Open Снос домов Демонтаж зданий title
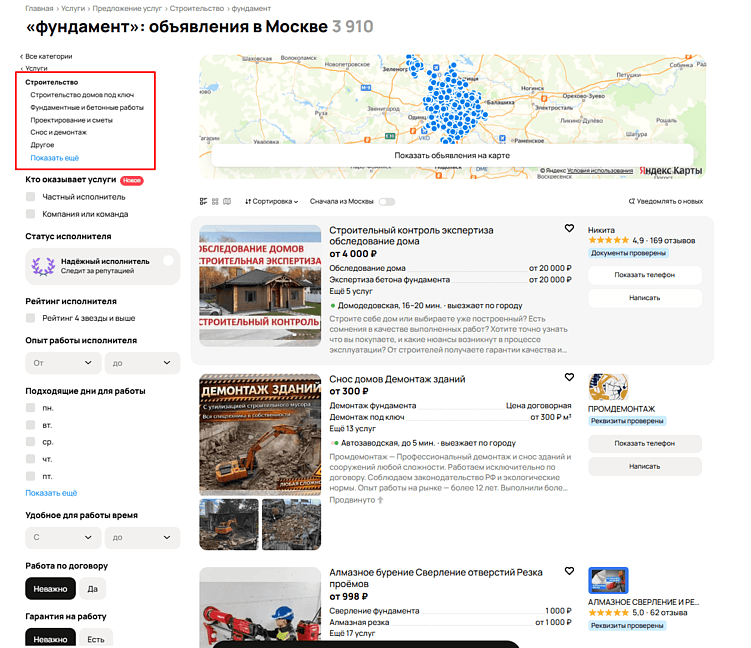The height and width of the screenshot is (648, 751). (397, 379)
